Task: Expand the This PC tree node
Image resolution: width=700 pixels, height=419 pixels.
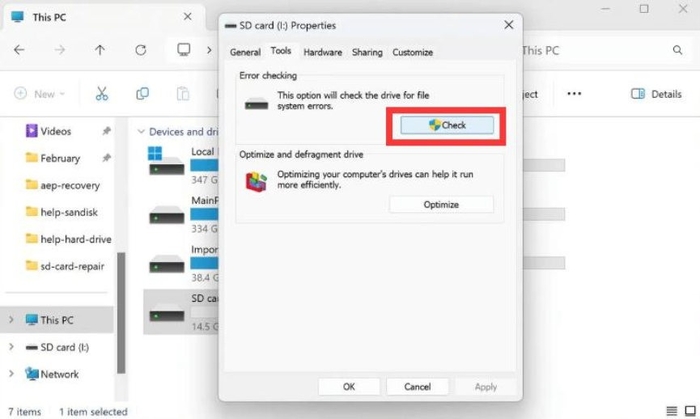Action: point(11,319)
